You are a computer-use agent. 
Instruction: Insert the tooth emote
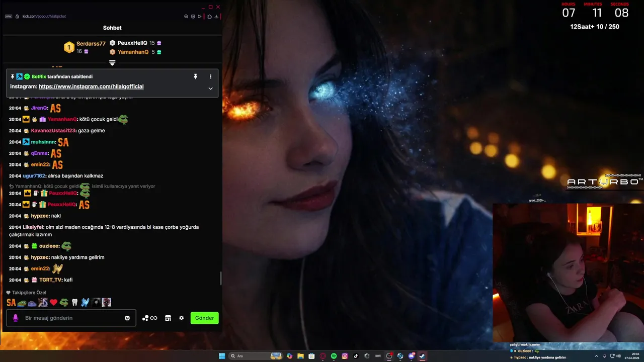74,303
